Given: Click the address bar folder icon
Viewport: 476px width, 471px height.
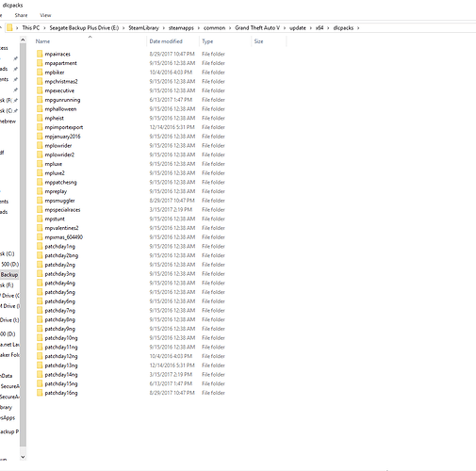Looking at the screenshot, I should click(9, 27).
